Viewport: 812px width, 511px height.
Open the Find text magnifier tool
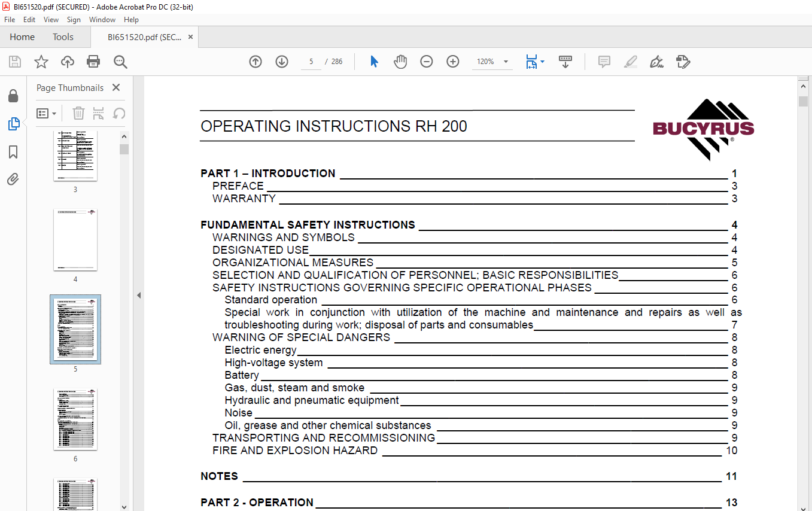(x=120, y=62)
